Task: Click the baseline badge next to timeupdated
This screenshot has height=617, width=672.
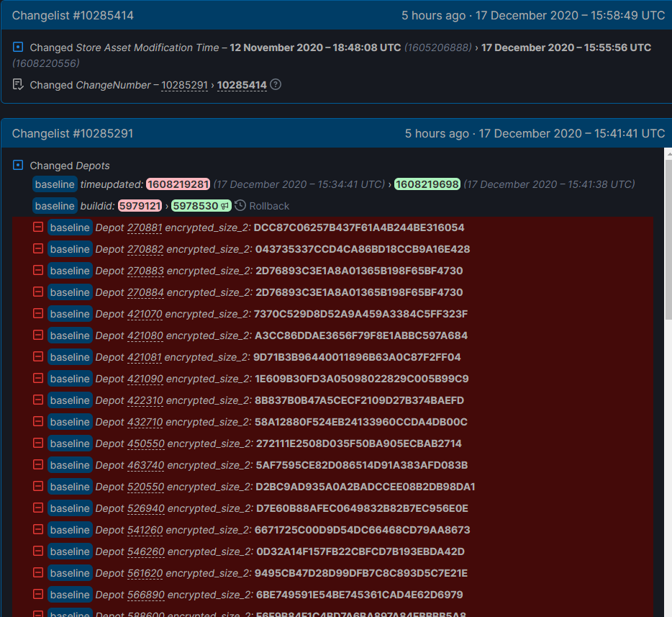Action: coord(55,184)
